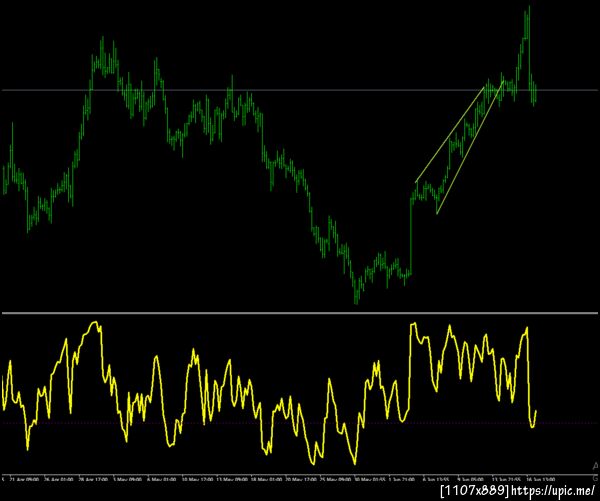Click the '18 May 01:00' time axis label
Image resolution: width=600 pixels, height=501 pixels.
pyautogui.click(x=266, y=480)
